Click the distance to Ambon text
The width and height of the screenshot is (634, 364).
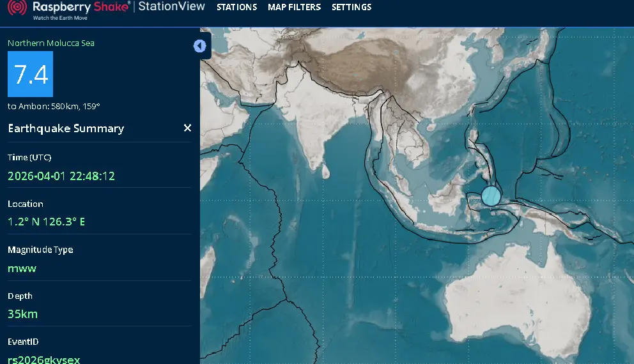click(x=54, y=107)
